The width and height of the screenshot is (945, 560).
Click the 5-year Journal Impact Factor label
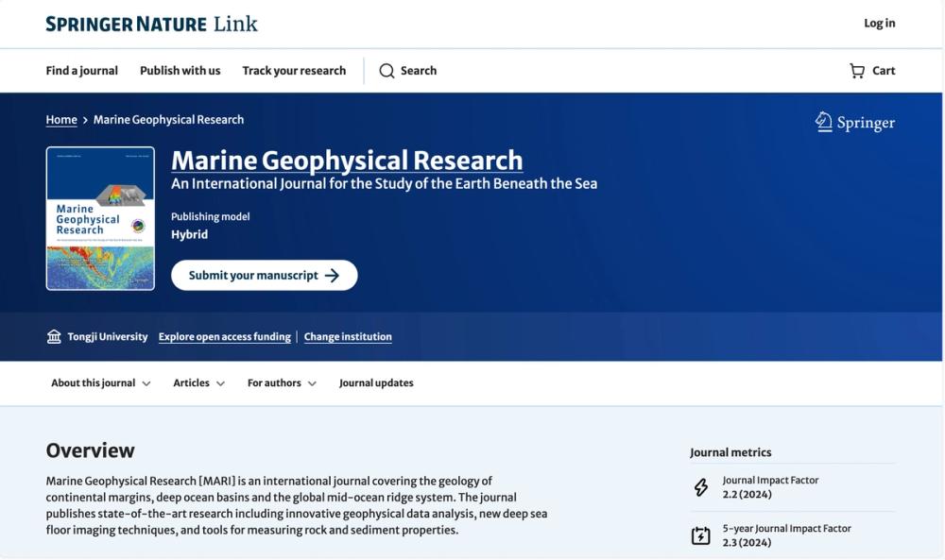[x=786, y=529]
